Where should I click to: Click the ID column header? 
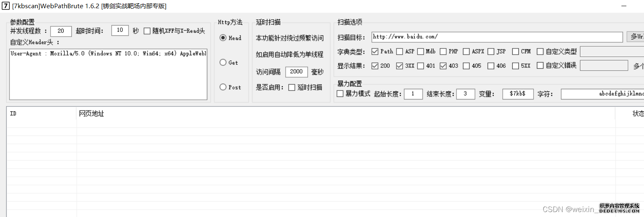pos(13,113)
